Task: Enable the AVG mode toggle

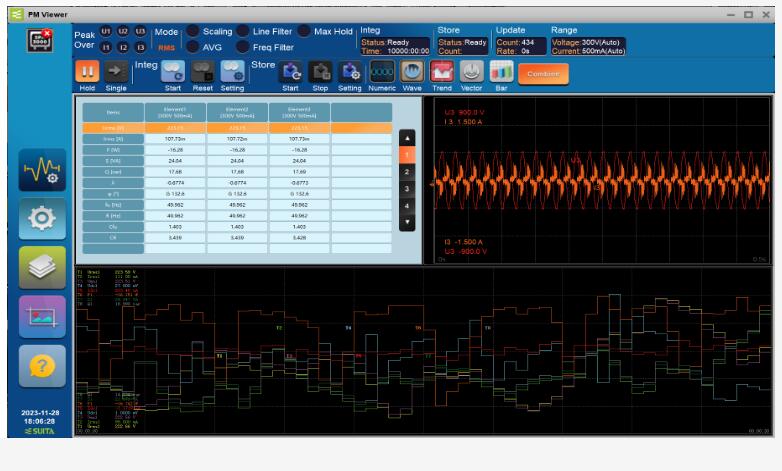Action: tap(193, 47)
